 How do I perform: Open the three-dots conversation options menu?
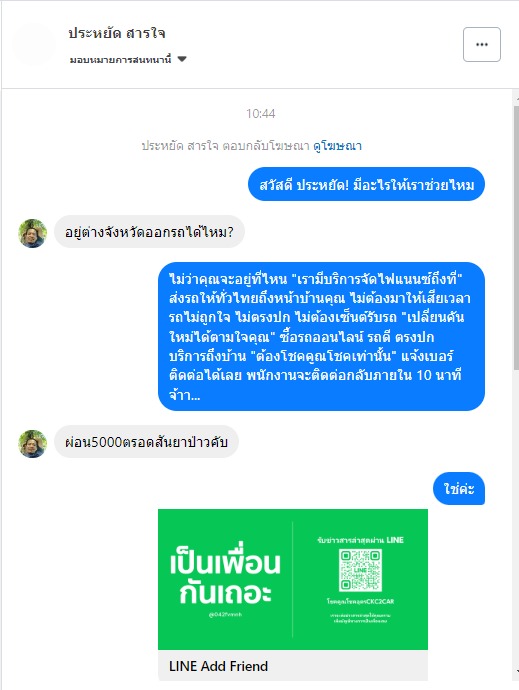click(x=482, y=44)
